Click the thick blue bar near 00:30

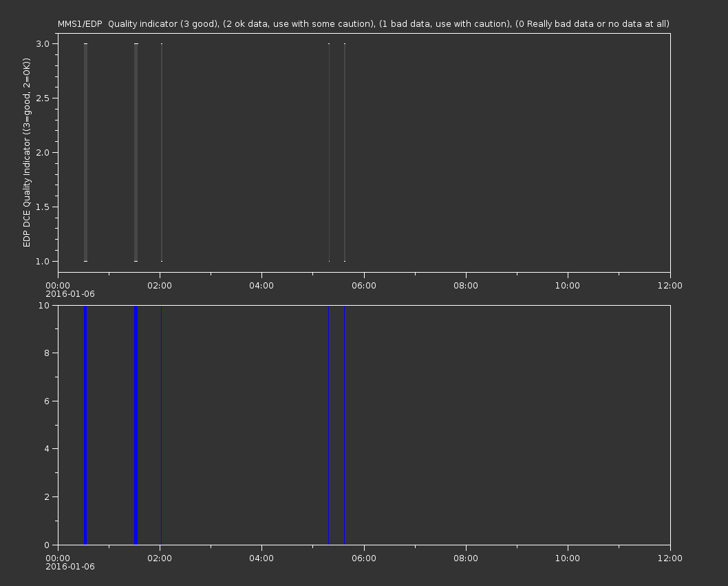(x=85, y=425)
